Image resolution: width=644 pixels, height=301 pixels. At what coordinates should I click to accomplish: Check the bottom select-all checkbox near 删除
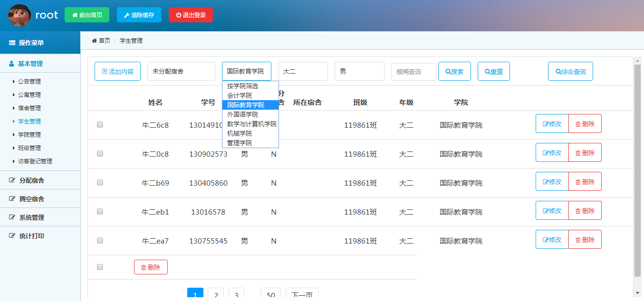(x=100, y=267)
